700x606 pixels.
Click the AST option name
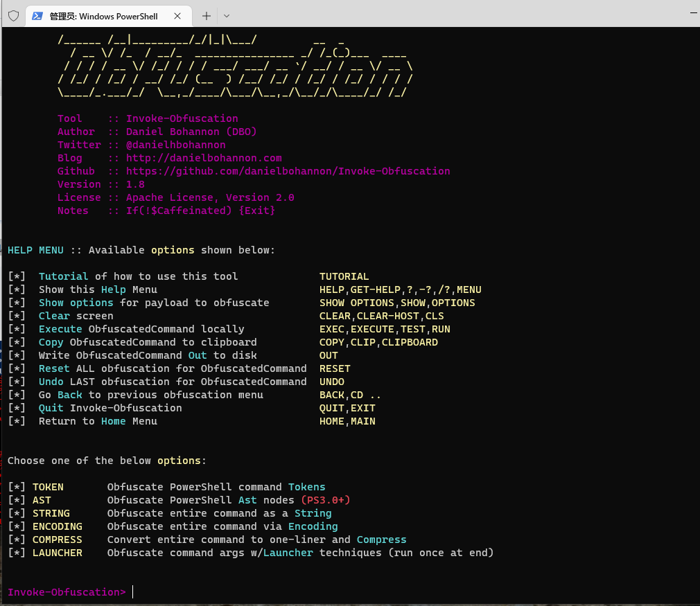coord(42,500)
